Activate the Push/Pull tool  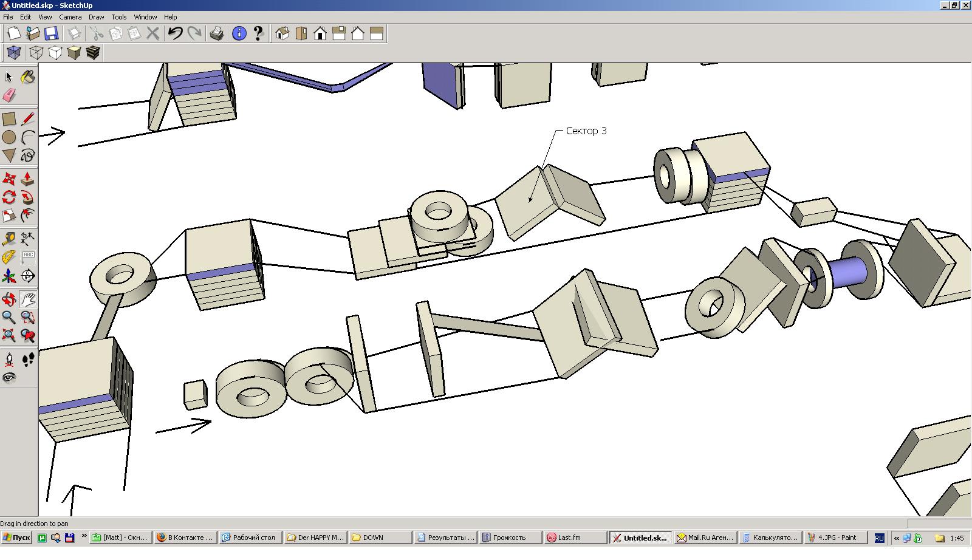(x=27, y=179)
